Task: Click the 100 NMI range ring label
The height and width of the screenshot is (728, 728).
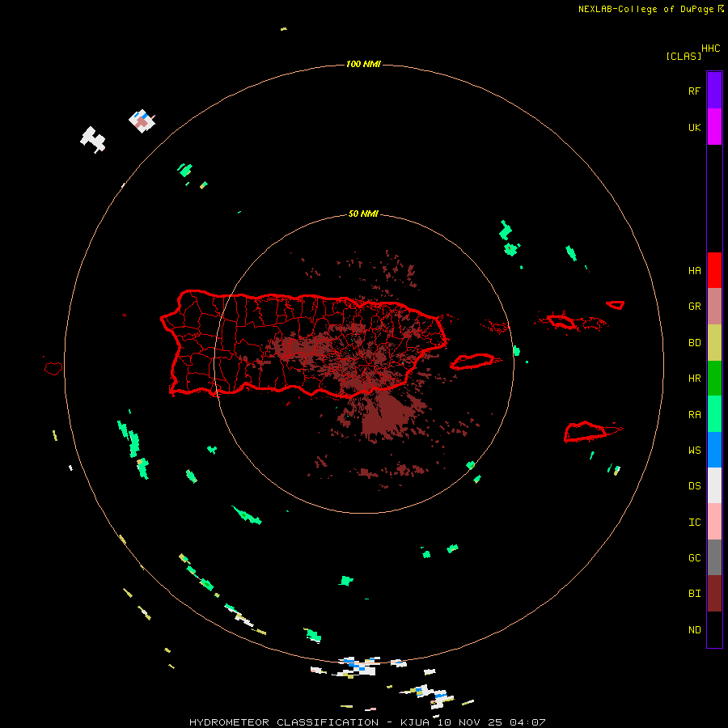Action: [x=363, y=64]
